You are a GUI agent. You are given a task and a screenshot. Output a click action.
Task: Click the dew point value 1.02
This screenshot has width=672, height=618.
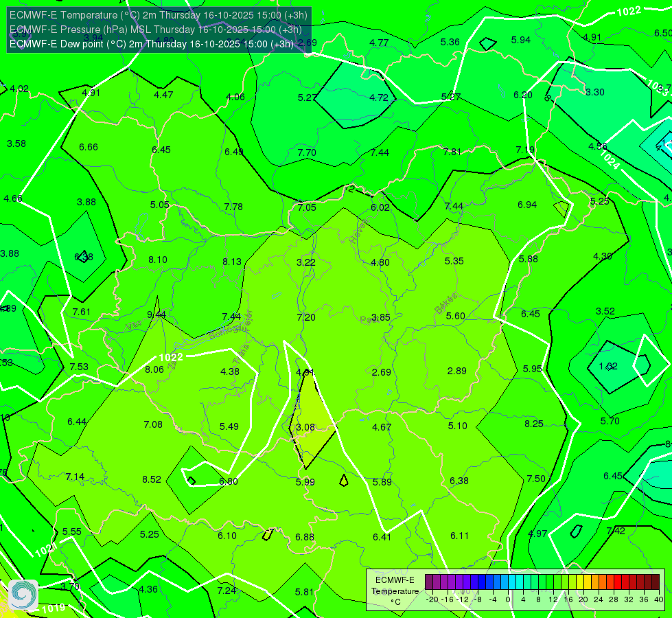pyautogui.click(x=608, y=366)
